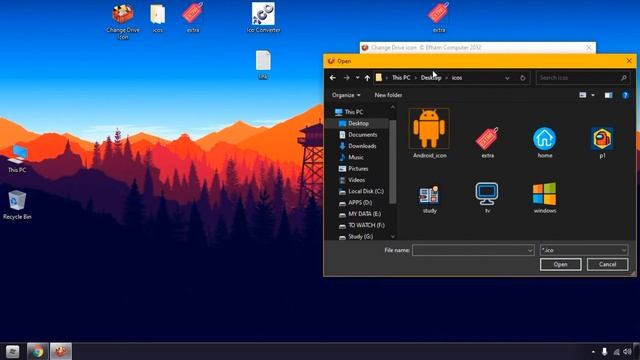Open the view options dropdown arrow
Viewport: 640px width, 360px height.
tap(593, 95)
